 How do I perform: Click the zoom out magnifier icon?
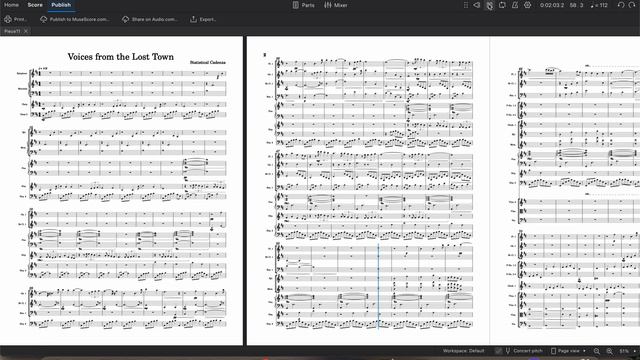(597, 351)
